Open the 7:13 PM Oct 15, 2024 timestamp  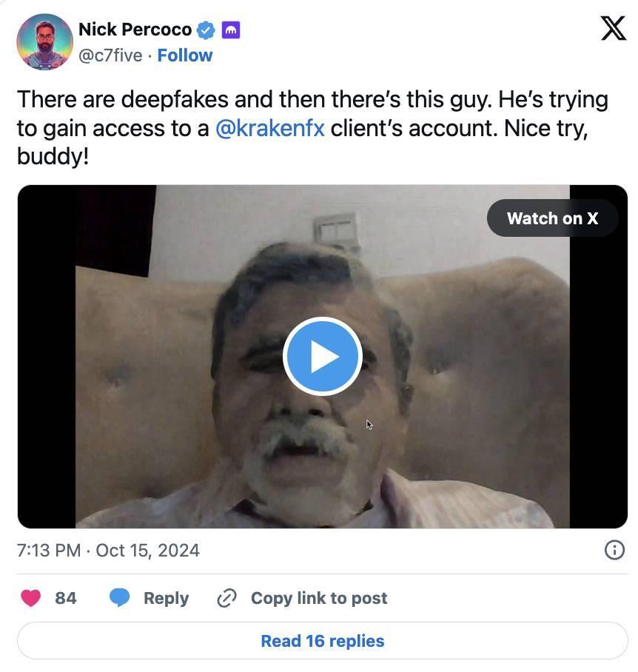point(108,551)
